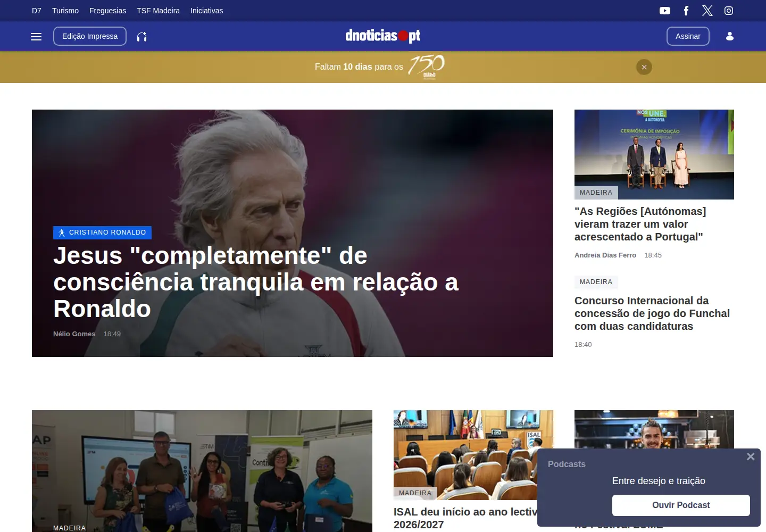Image resolution: width=766 pixels, height=532 pixels.
Task: Click the Cristiano Ronaldo tag badge
Action: [102, 232]
